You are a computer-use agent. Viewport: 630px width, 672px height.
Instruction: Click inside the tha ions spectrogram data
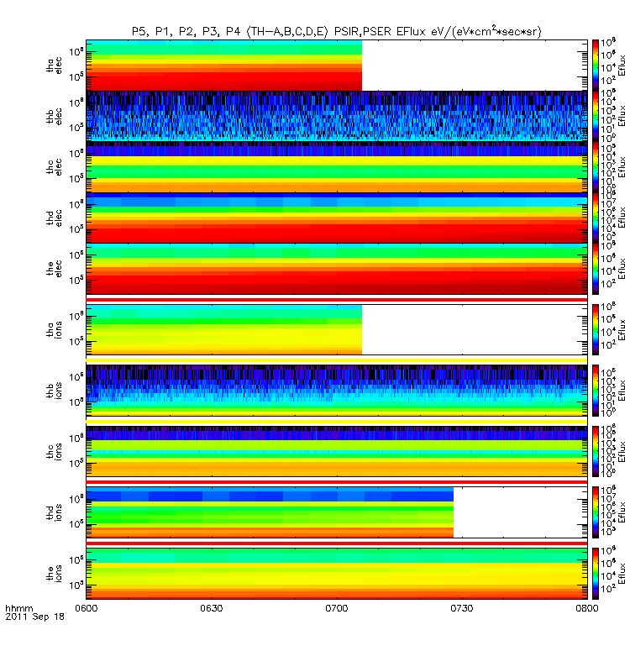[224, 329]
